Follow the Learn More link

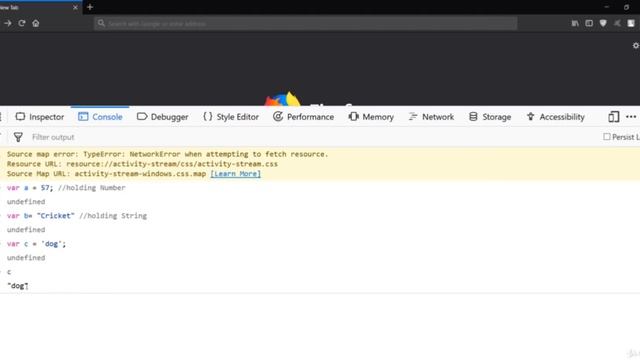point(236,174)
